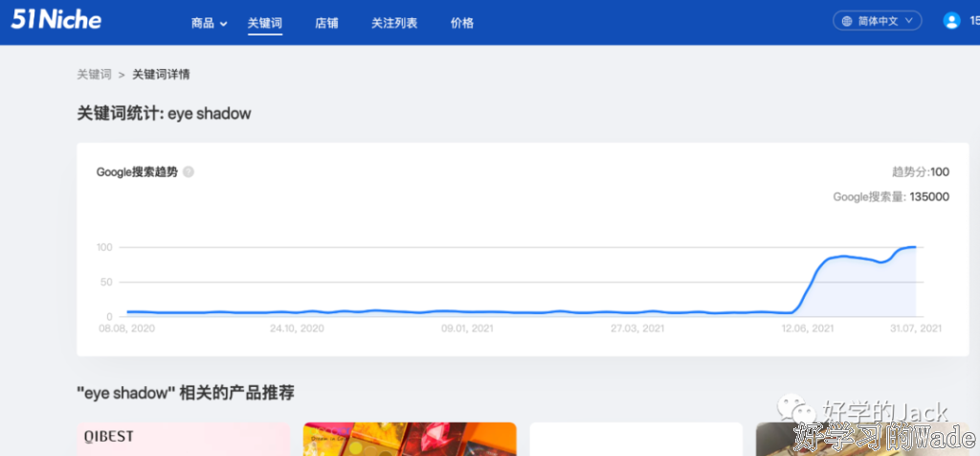Open the 商品 dropdown menu
The width and height of the screenshot is (980, 456).
[x=210, y=23]
